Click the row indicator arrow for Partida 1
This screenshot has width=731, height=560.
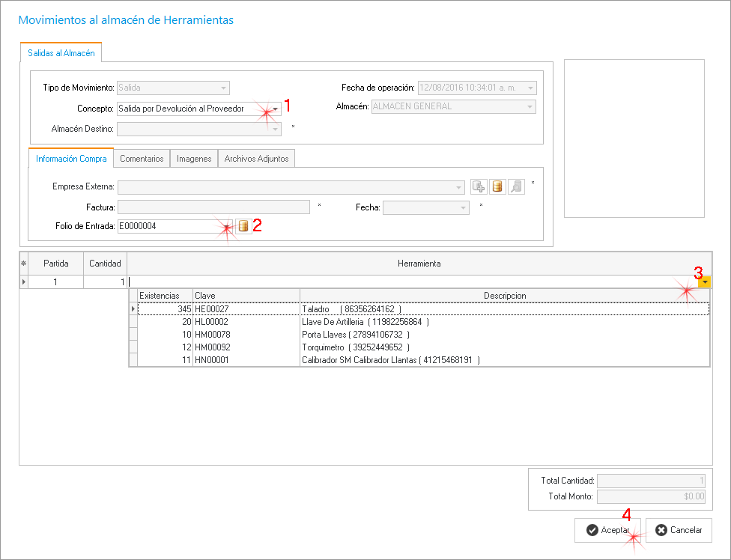23,282
